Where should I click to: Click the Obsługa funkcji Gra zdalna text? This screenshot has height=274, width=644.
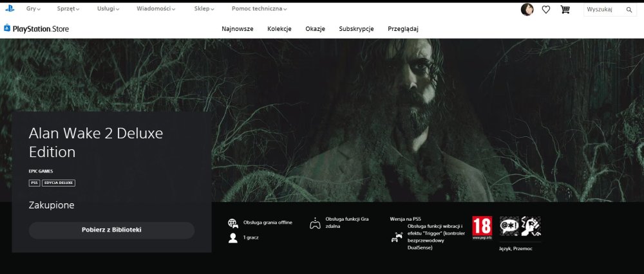click(346, 223)
